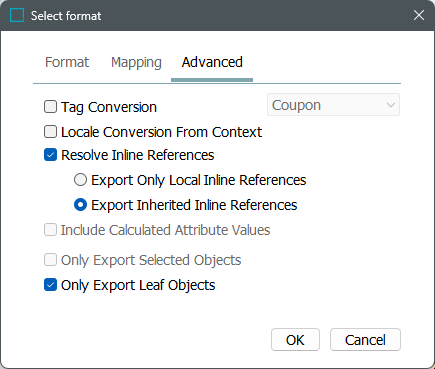Click the Only Export Leaf Objects label text
Screen dimensions: 435x369
pos(138,285)
